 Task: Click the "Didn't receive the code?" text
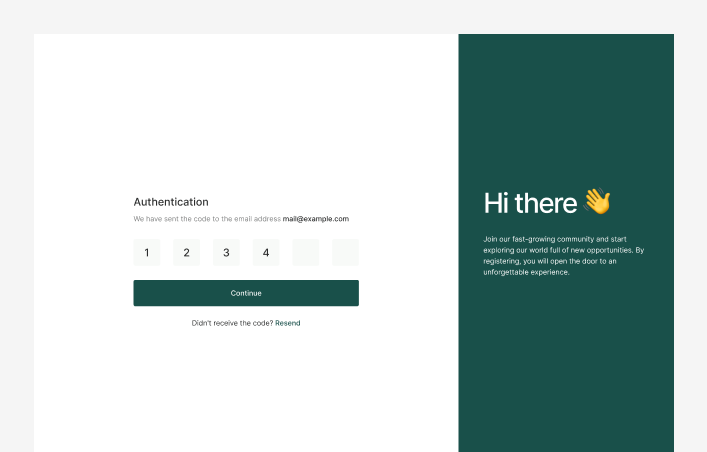pyautogui.click(x=232, y=323)
